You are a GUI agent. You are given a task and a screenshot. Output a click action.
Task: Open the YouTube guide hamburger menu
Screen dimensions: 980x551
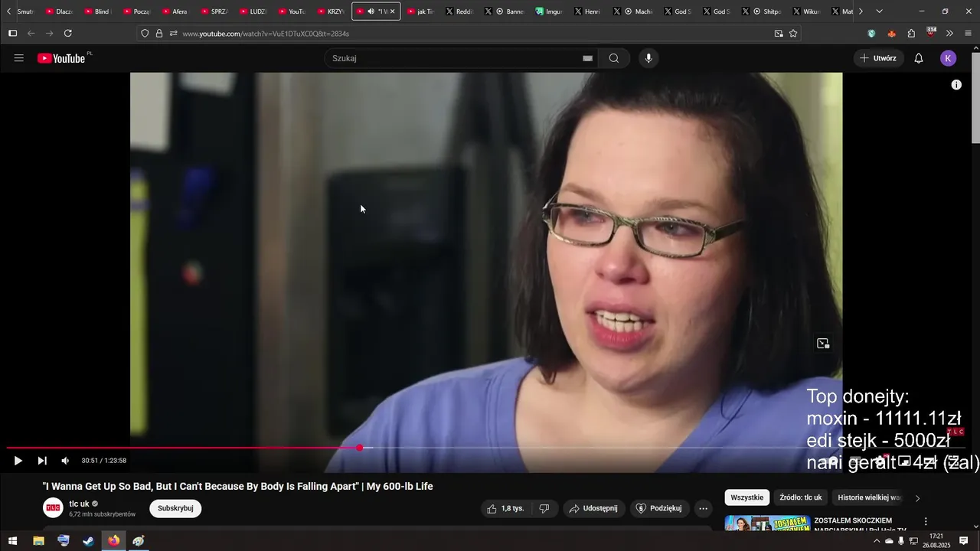19,58
